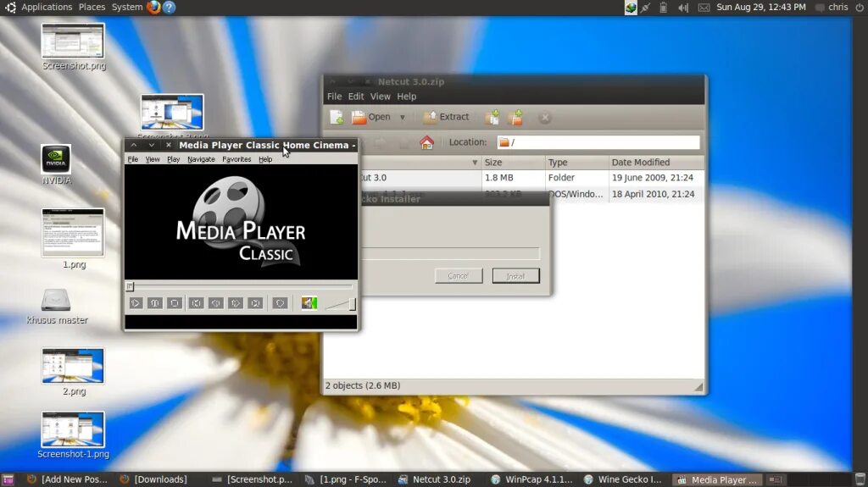The width and height of the screenshot is (868, 487).
Task: Click Pause button in Media Player Classic
Action: point(155,303)
